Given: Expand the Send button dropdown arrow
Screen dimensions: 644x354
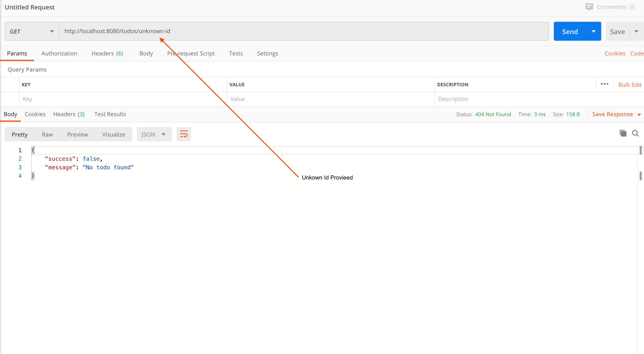Looking at the screenshot, I should 593,32.
